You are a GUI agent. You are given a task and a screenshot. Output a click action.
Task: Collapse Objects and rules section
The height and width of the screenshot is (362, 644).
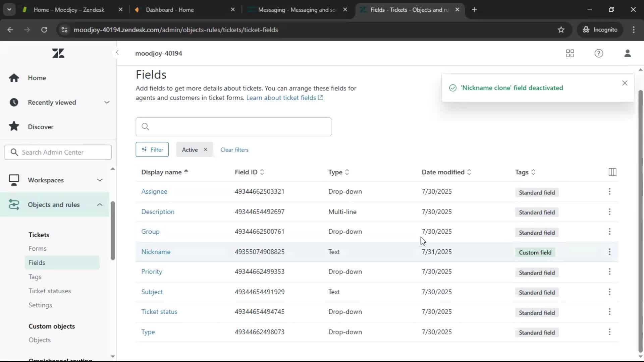(x=100, y=204)
